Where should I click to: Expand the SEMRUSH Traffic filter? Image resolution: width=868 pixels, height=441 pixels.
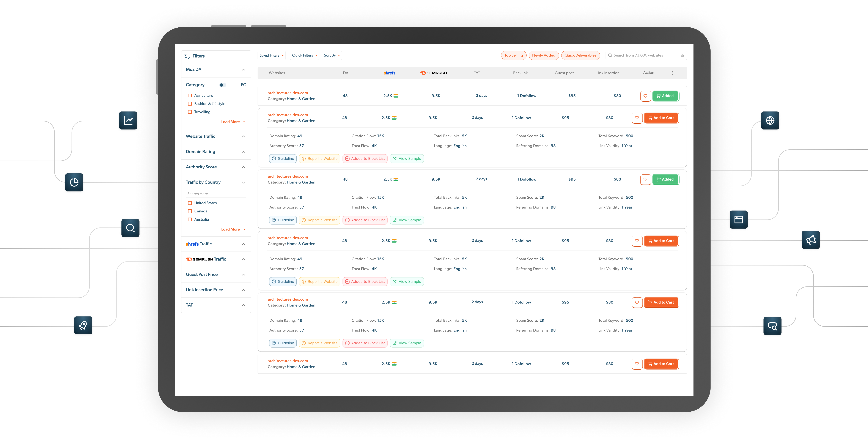pyautogui.click(x=243, y=260)
